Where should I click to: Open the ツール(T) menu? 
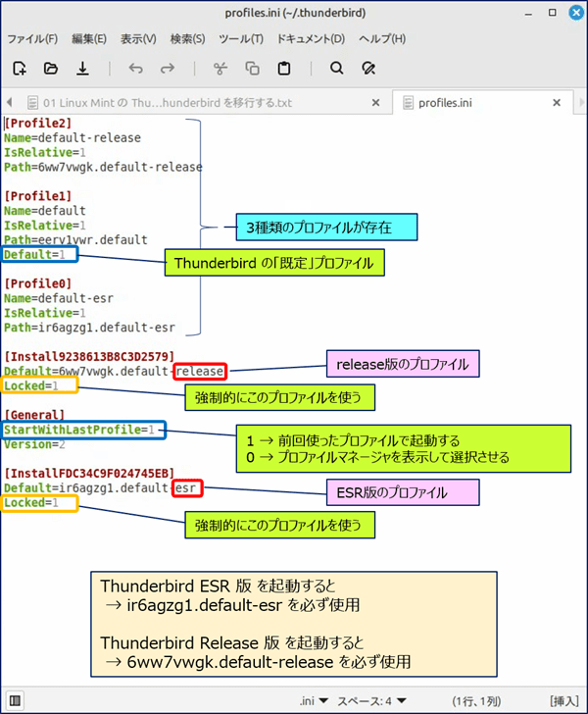(x=241, y=38)
